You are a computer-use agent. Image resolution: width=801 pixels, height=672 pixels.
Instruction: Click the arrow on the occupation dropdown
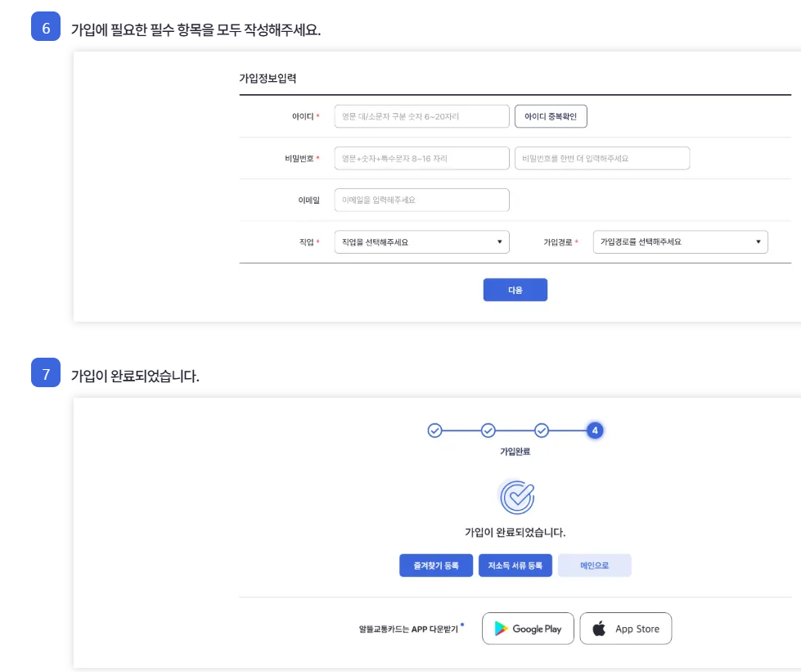point(500,241)
